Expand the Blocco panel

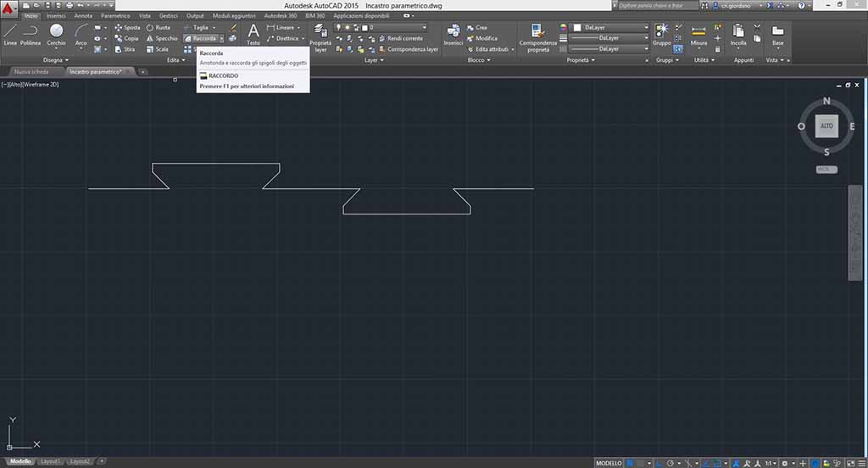[x=479, y=60]
